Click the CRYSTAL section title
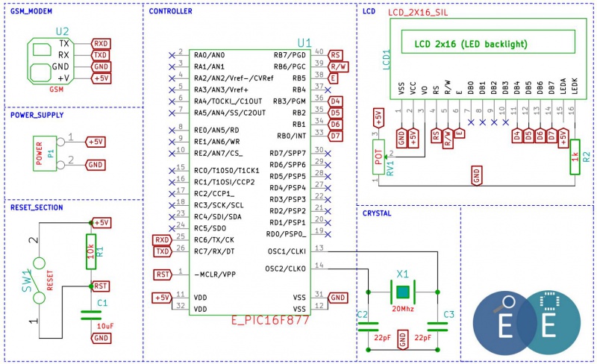This screenshot has width=597, height=364. click(x=377, y=213)
